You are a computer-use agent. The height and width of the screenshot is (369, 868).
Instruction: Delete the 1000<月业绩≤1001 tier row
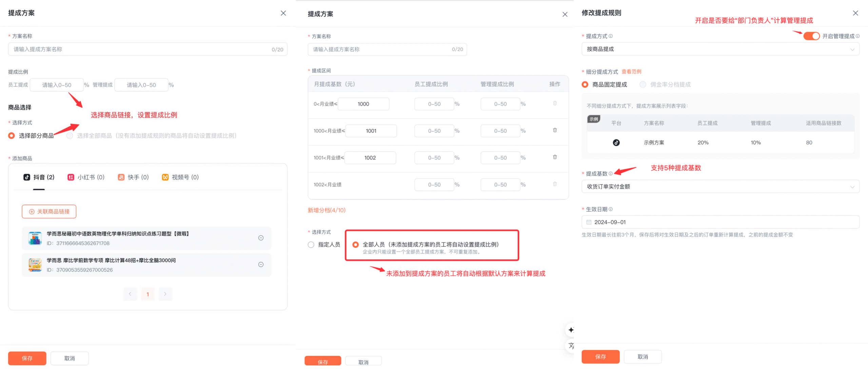click(x=555, y=130)
